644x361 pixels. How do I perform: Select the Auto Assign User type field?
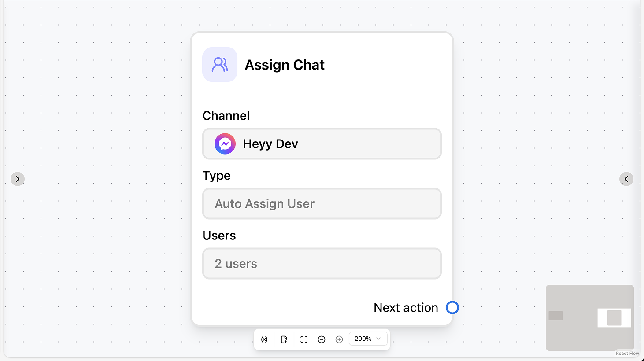[x=322, y=203]
